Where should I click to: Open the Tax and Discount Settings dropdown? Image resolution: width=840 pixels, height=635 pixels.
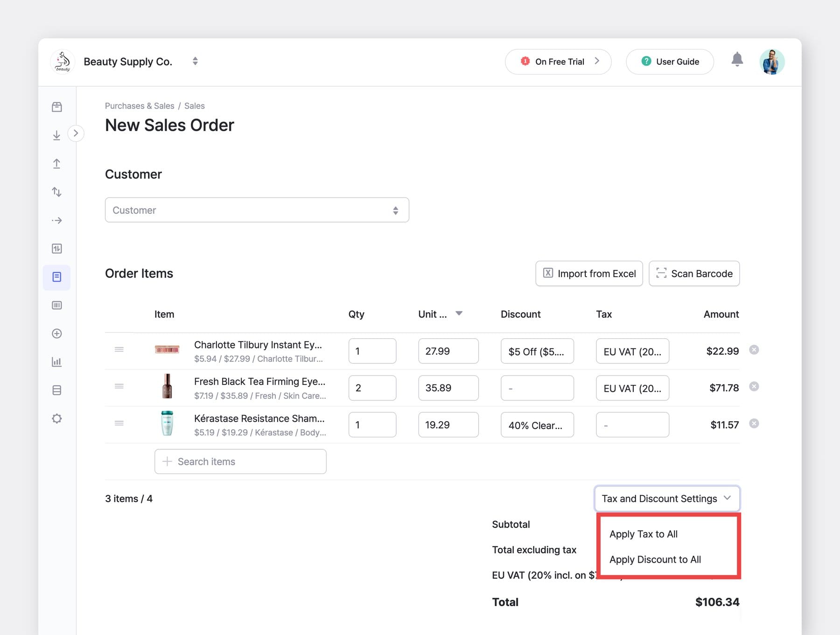click(666, 498)
